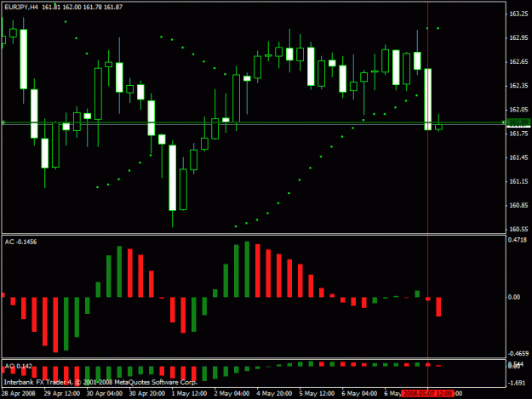Click the 6 May 04:00 time label
Viewport: 532px width, 399px height.
tap(359, 394)
